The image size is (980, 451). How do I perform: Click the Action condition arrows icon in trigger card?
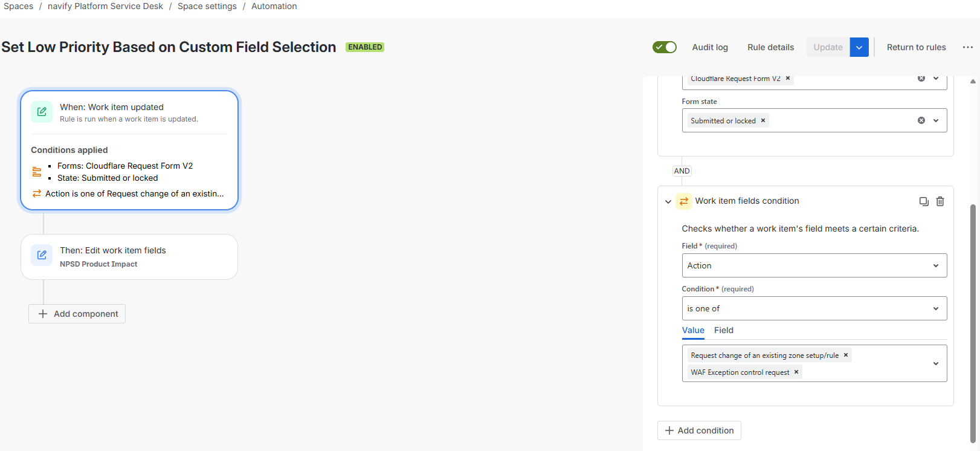(x=37, y=193)
